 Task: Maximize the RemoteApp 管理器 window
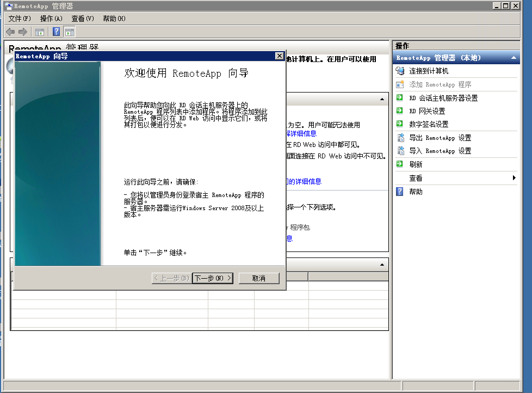[505, 6]
